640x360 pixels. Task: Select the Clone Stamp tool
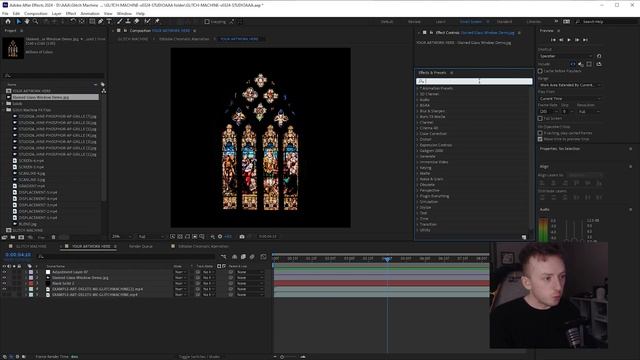point(128,22)
